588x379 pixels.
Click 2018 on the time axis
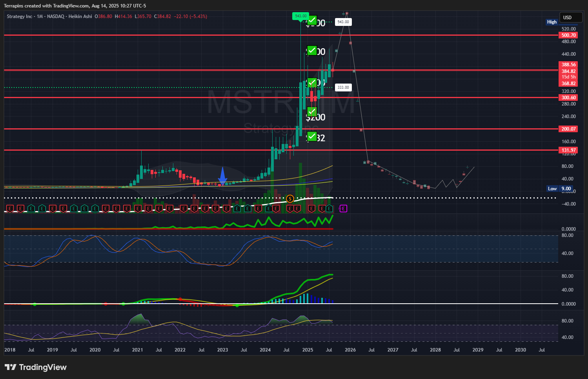10,350
